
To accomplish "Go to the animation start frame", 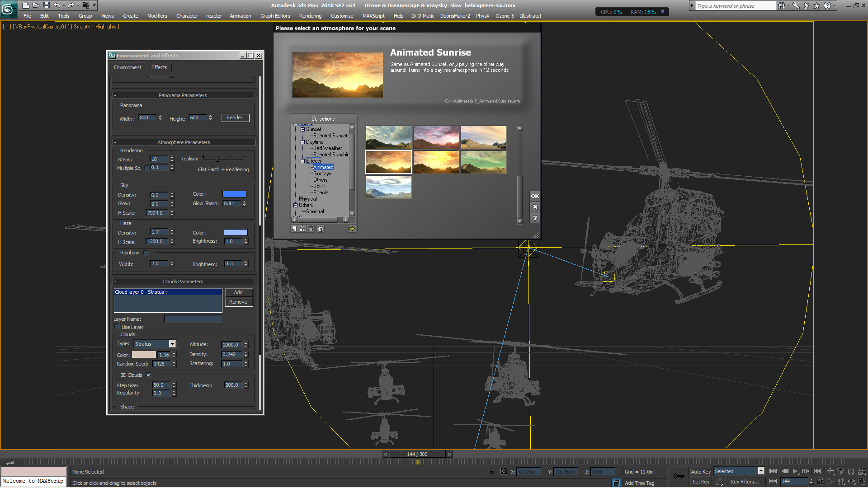I will pos(773,471).
